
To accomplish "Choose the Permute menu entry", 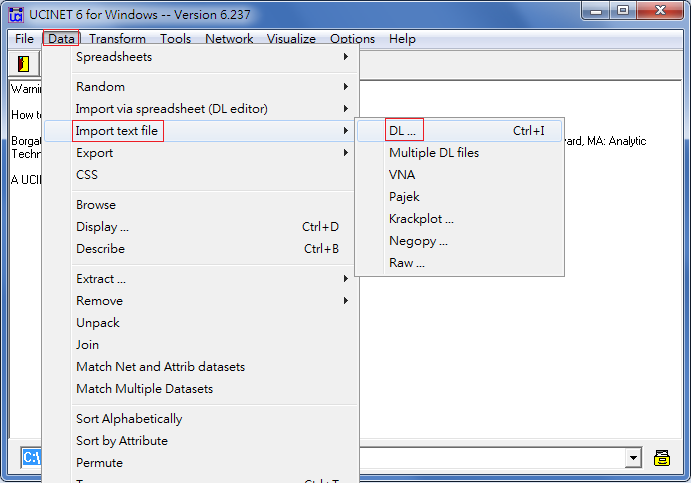I will pyautogui.click(x=201, y=463).
